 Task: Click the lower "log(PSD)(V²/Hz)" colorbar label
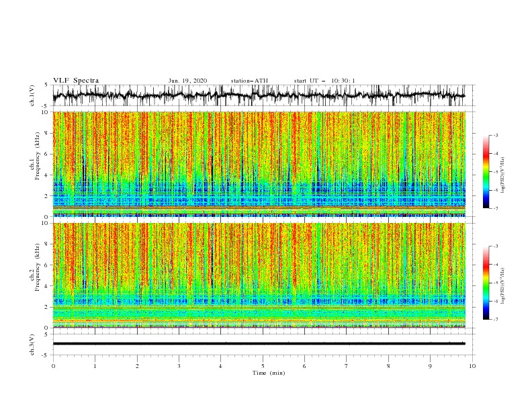[502, 286]
